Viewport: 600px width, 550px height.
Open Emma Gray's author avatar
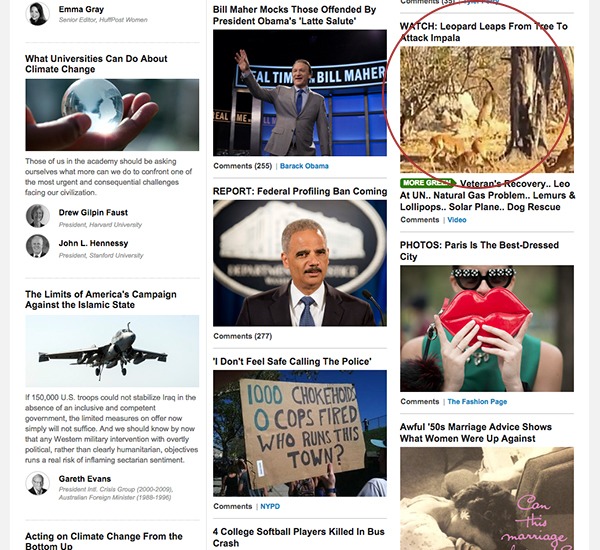click(x=38, y=13)
